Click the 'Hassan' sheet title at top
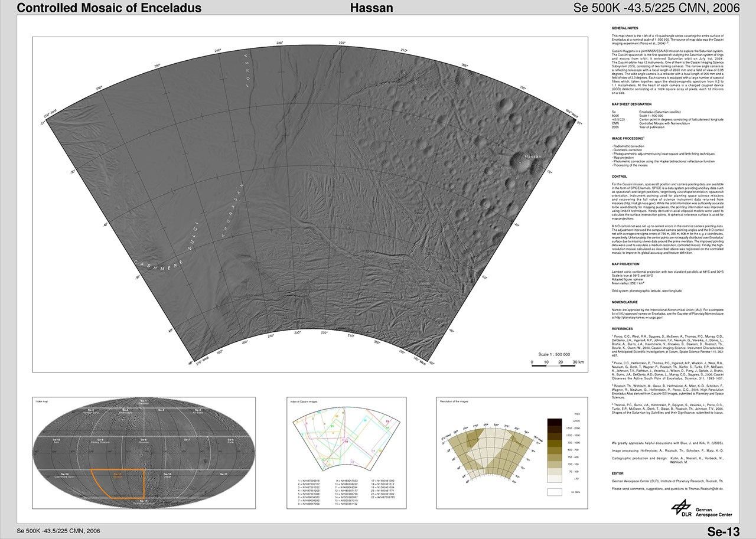This screenshot has width=756, height=539. [x=372, y=8]
